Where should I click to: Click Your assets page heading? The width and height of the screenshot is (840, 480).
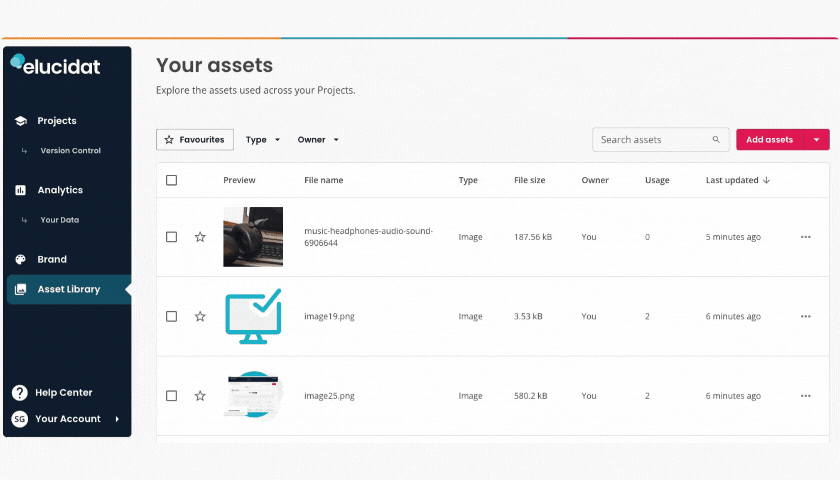pyautogui.click(x=214, y=65)
